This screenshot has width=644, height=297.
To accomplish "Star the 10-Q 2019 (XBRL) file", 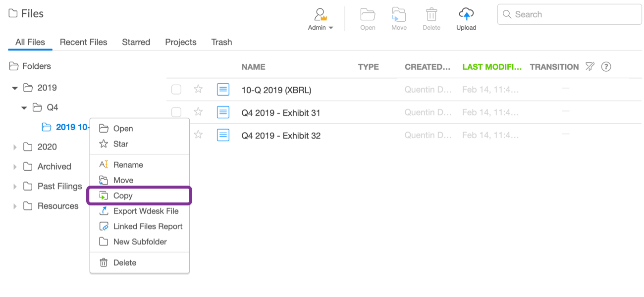I will (x=198, y=89).
